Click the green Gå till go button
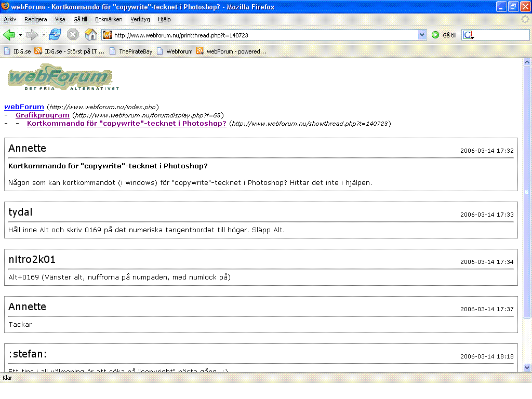The image size is (532, 399). point(444,35)
